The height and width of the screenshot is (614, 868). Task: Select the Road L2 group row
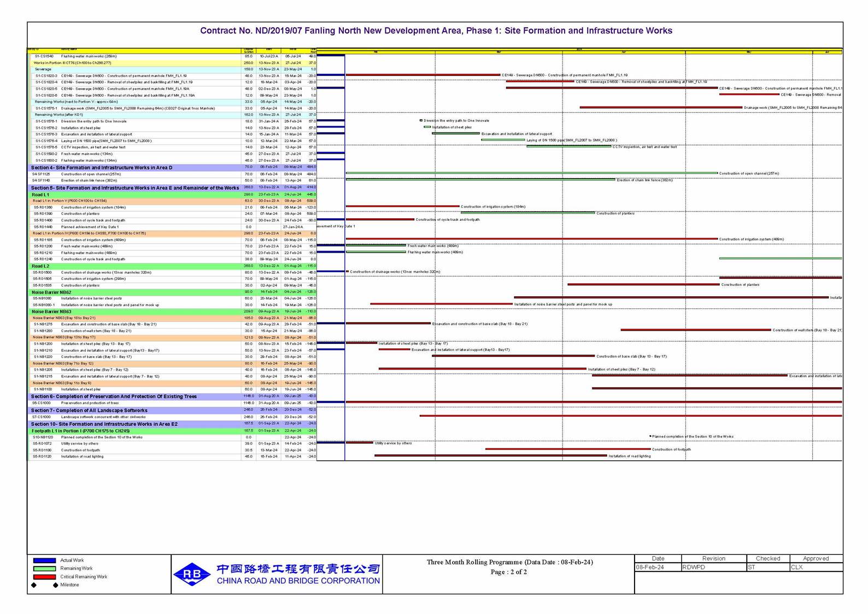40,266
